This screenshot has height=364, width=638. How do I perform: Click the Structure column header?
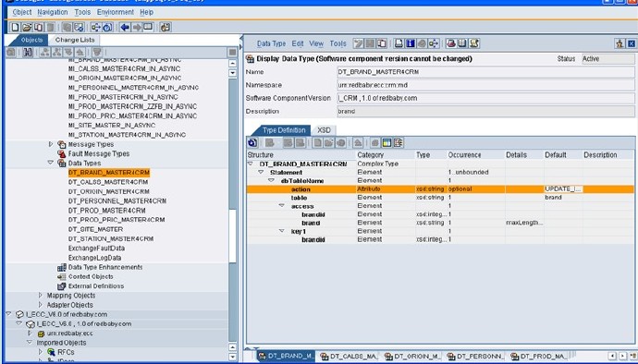click(301, 155)
